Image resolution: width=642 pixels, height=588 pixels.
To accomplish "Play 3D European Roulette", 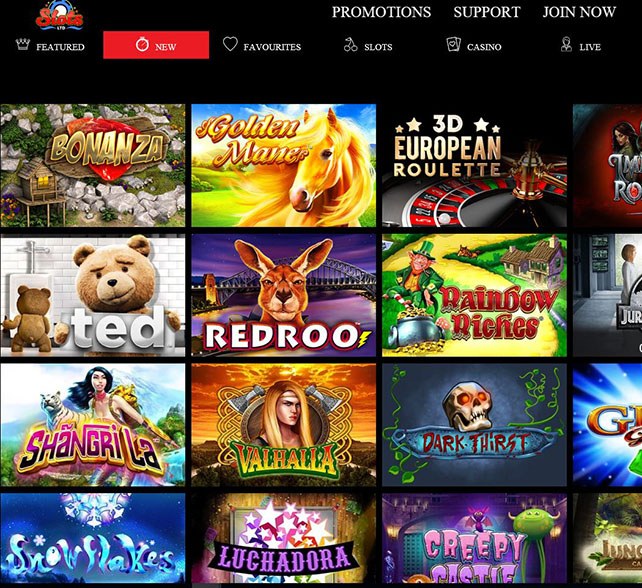I will click(474, 165).
